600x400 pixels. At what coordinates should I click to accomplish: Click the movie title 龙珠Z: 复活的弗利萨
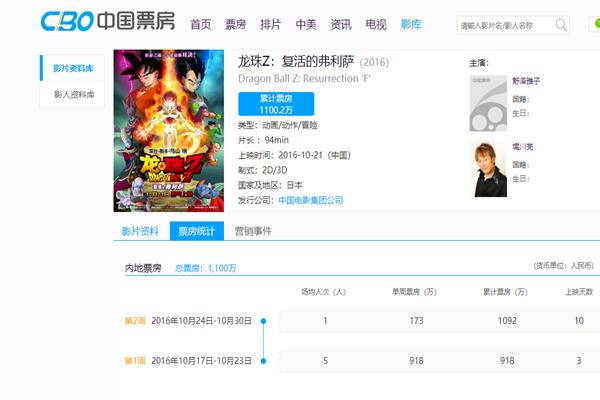296,62
